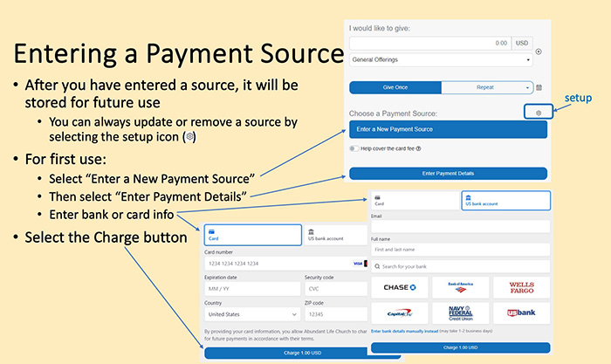Click the calendar icon beside Repeat
The image size is (611, 364).
539,87
